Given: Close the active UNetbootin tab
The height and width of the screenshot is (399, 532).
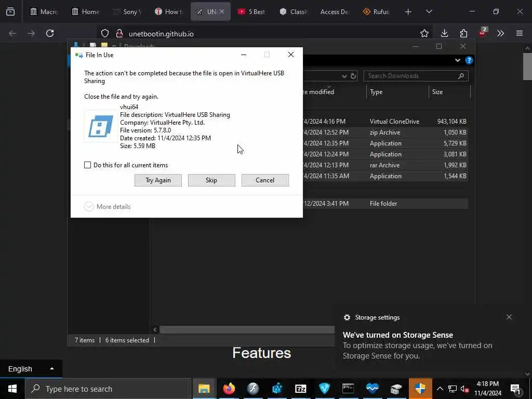Looking at the screenshot, I should tap(222, 11).
